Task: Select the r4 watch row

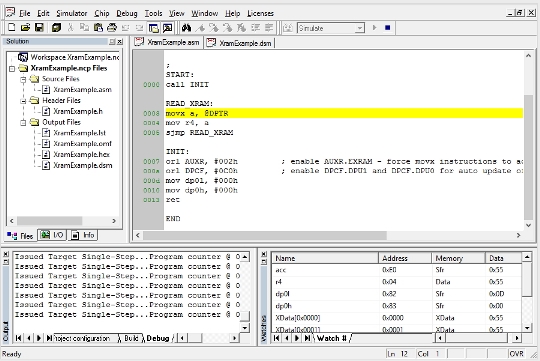Action: tap(397, 282)
